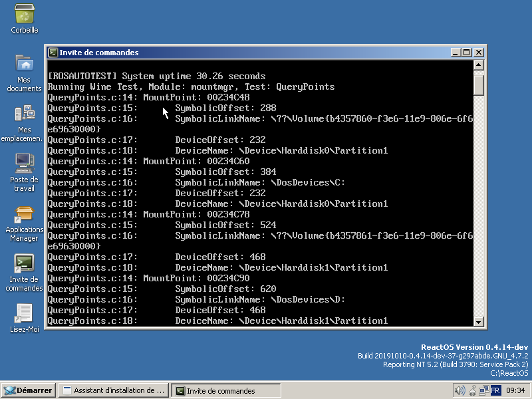This screenshot has width=532, height=399.
Task: Click 'MountPoint: 00234C48' text
Action: pos(196,97)
